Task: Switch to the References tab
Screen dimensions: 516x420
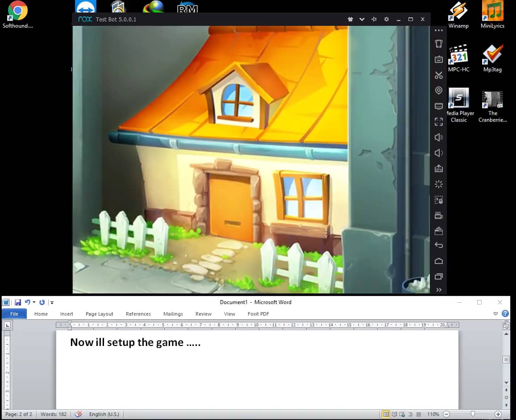Action: [138, 314]
